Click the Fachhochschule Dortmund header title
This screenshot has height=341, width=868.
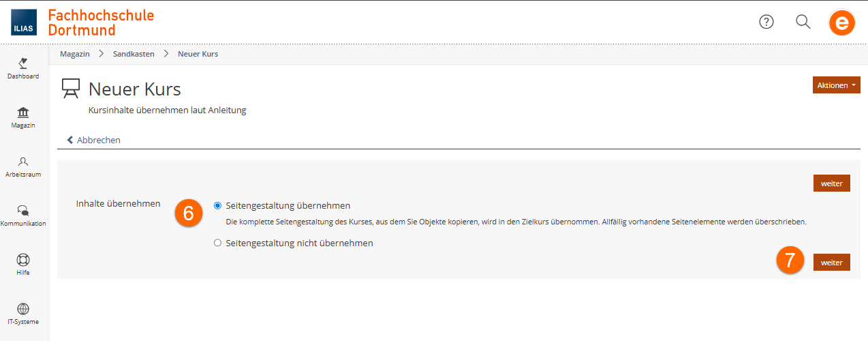101,23
